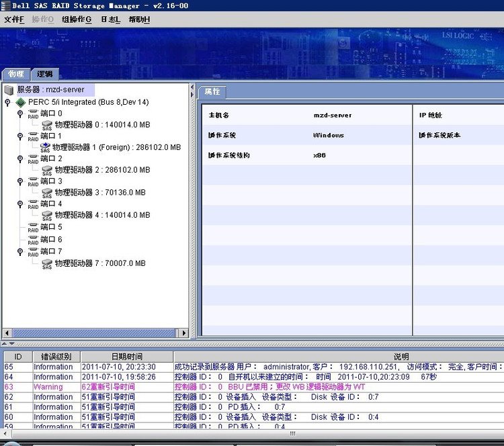Collapse the PERC 5/i Integrated controller node

(x=7, y=103)
